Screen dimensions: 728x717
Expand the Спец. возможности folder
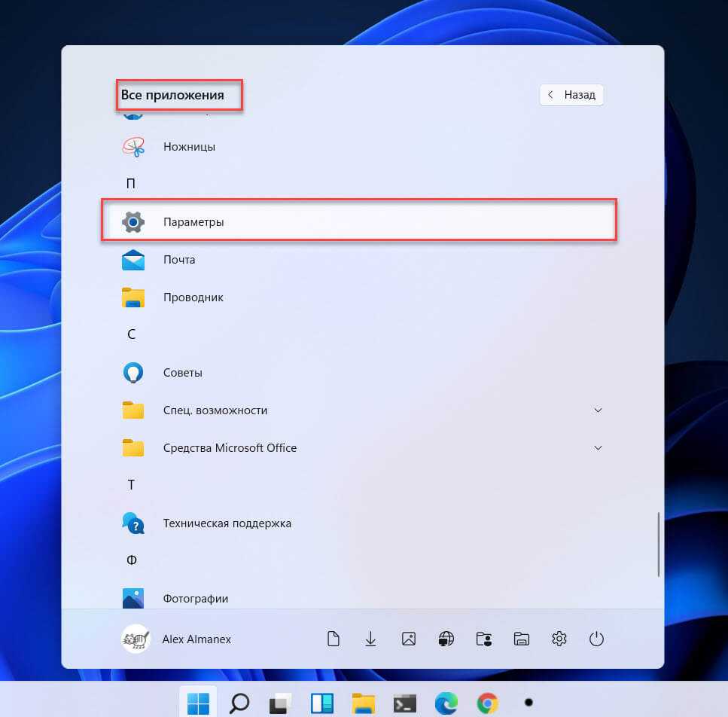click(598, 410)
